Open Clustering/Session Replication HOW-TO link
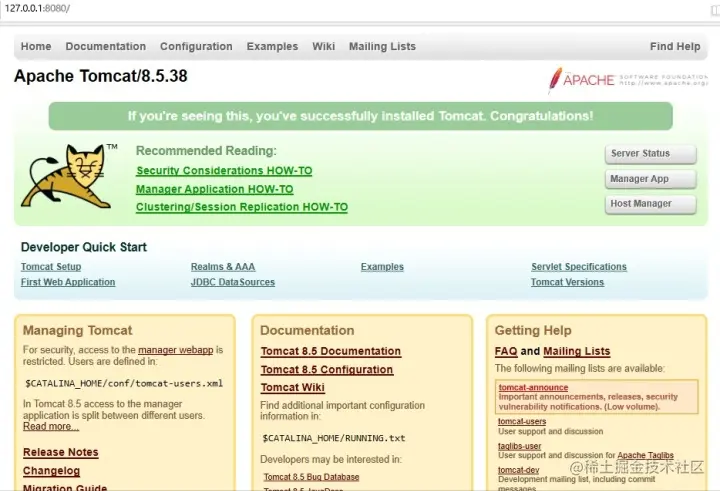The height and width of the screenshot is (491, 720). click(242, 207)
